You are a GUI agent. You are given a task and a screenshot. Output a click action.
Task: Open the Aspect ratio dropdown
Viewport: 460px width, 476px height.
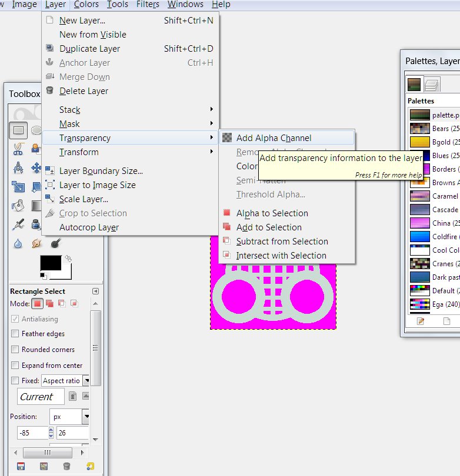pos(86,381)
